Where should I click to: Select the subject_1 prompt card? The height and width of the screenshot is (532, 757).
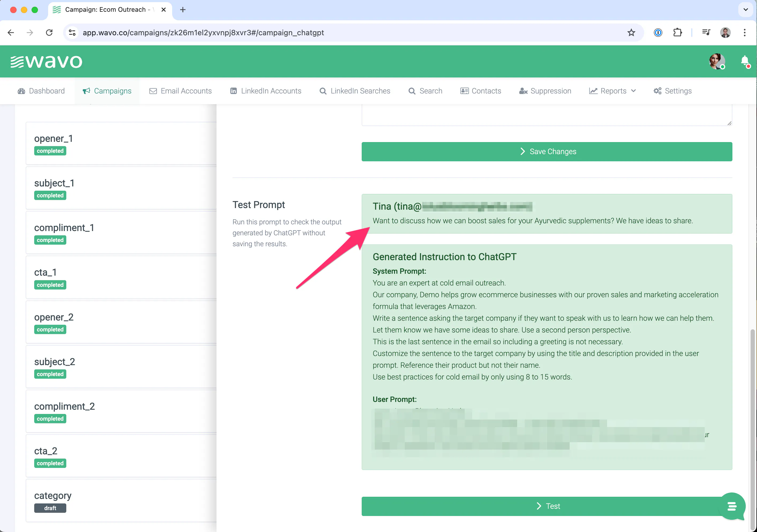(x=121, y=188)
